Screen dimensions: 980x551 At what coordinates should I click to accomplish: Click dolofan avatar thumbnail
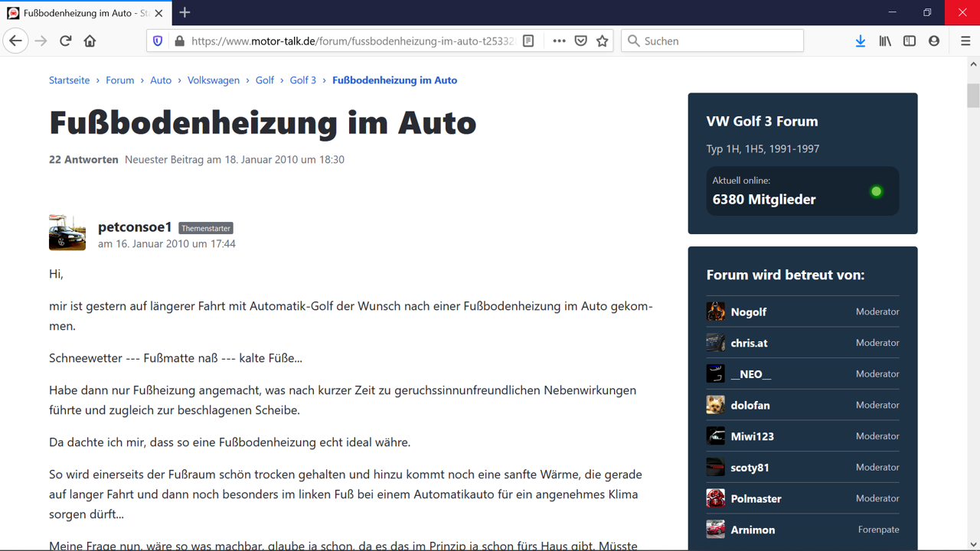[715, 405]
